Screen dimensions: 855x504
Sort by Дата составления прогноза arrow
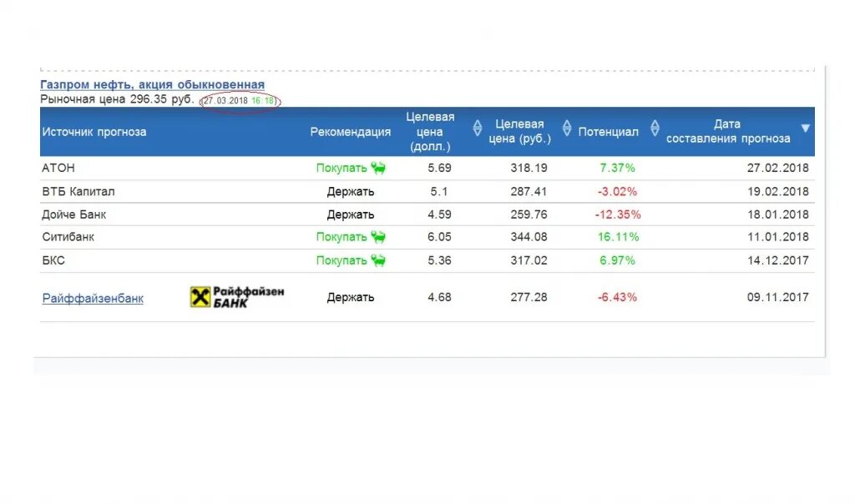pyautogui.click(x=806, y=128)
